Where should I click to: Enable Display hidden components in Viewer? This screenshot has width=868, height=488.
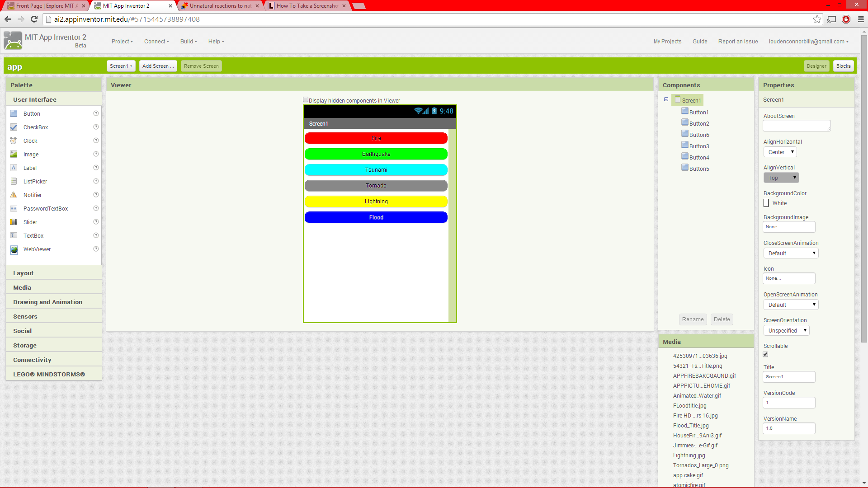click(x=306, y=100)
